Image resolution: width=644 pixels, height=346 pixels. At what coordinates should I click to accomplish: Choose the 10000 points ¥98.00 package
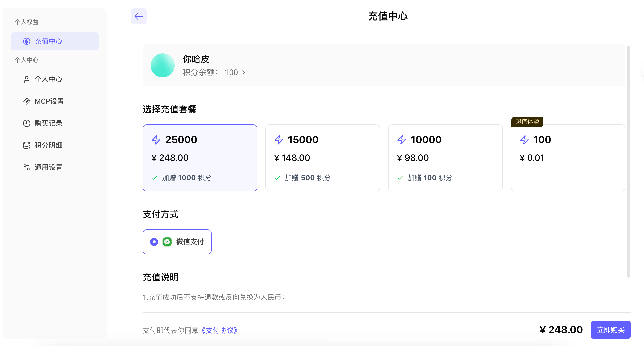pos(445,158)
